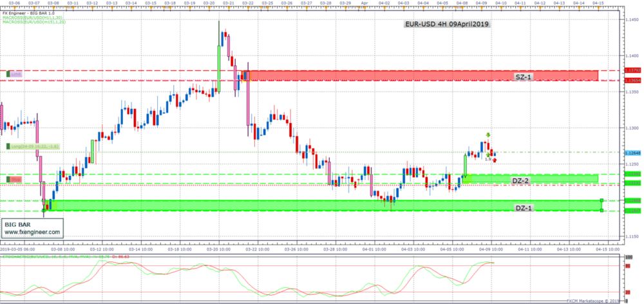Click the SZ-1 zone label
Image resolution: width=644 pixels, height=304 pixels.
524,77
